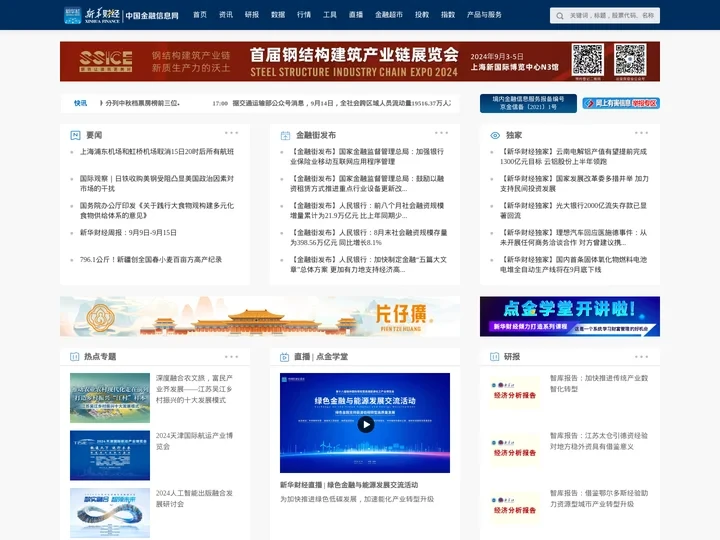Open the 行情 navigation item
The image size is (720, 540).
[304, 15]
